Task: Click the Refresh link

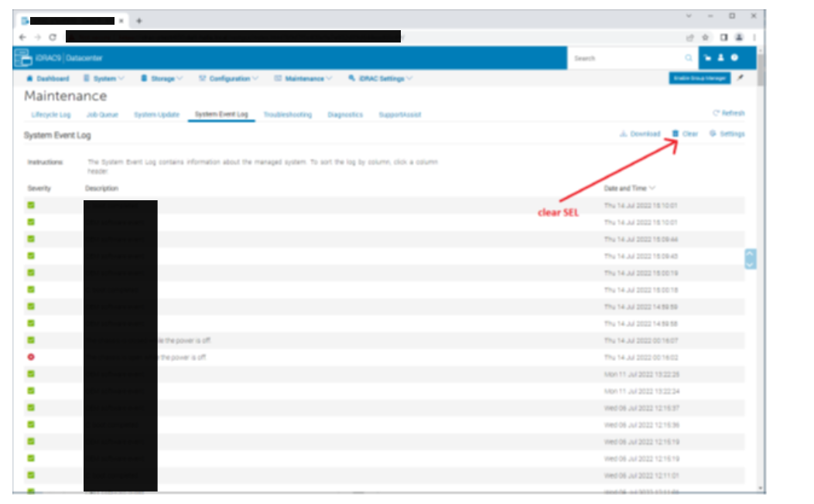Action: coord(729,113)
